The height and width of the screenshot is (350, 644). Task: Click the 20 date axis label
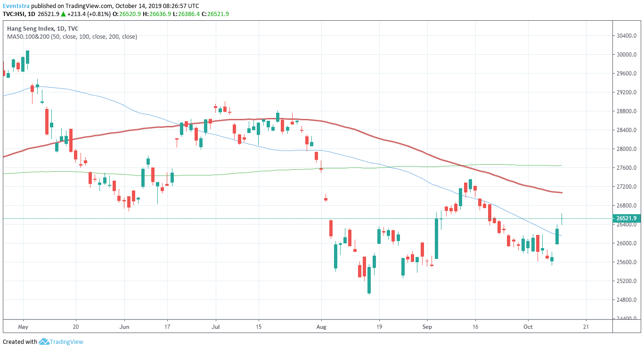[76, 326]
